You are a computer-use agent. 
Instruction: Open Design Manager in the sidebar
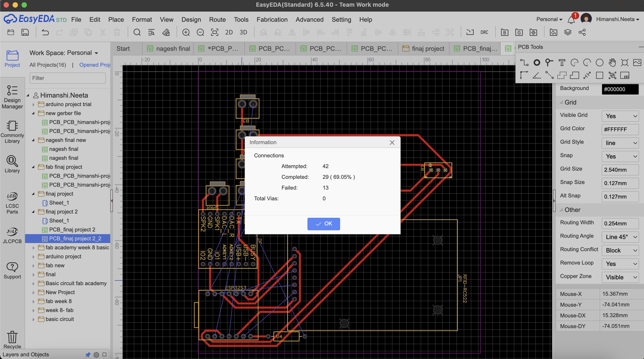(x=12, y=97)
